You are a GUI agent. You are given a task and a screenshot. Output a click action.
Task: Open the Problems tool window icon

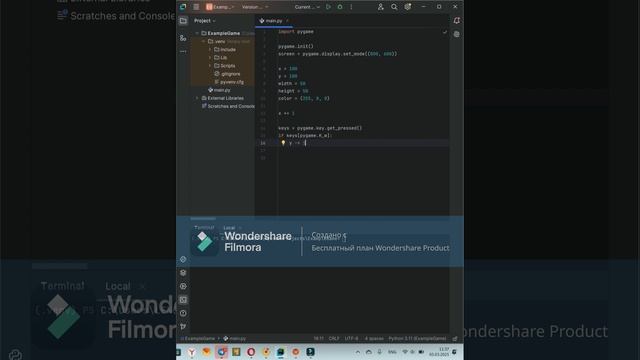point(183,313)
